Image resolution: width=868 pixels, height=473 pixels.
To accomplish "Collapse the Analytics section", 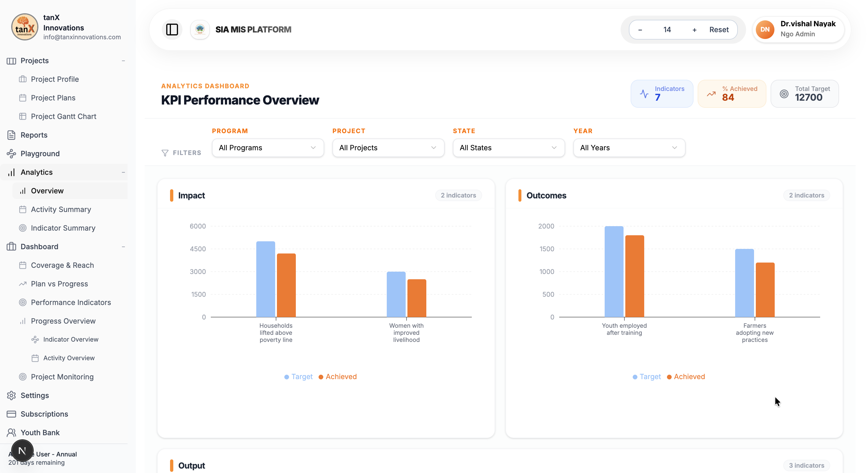I will point(123,172).
